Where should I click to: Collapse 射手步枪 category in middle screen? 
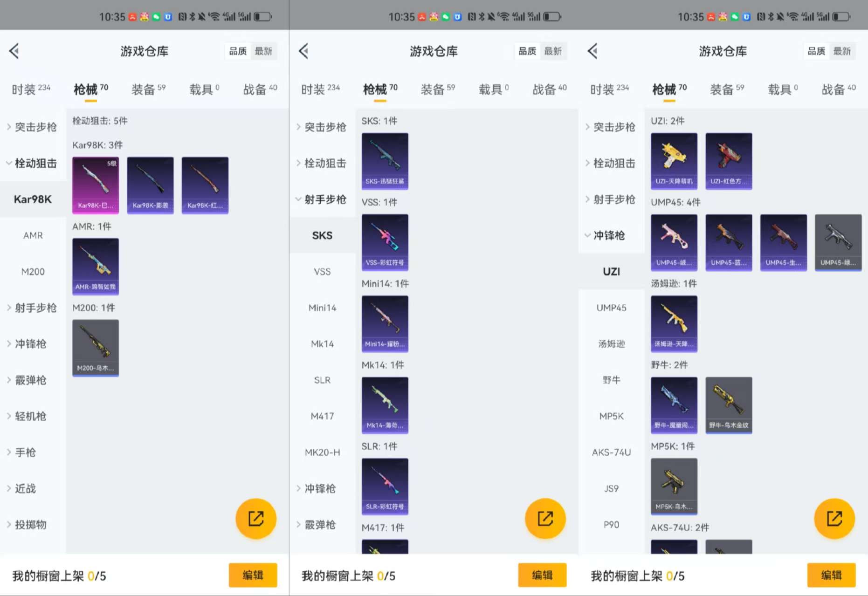coord(322,199)
